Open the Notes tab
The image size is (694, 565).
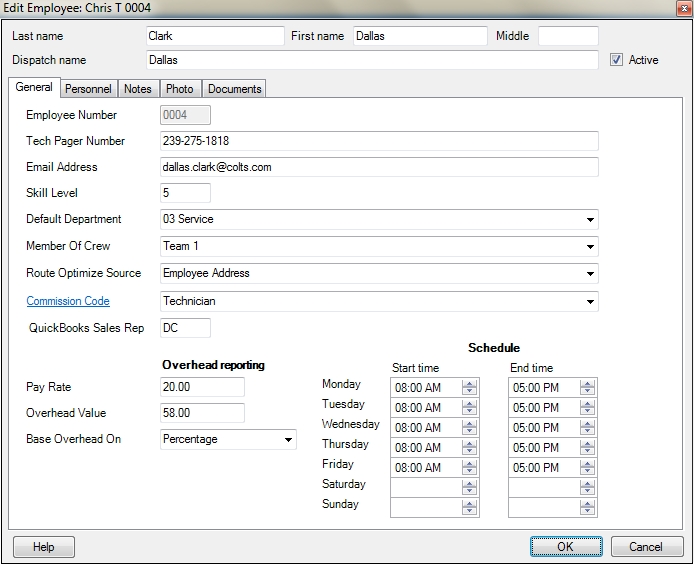point(138,89)
